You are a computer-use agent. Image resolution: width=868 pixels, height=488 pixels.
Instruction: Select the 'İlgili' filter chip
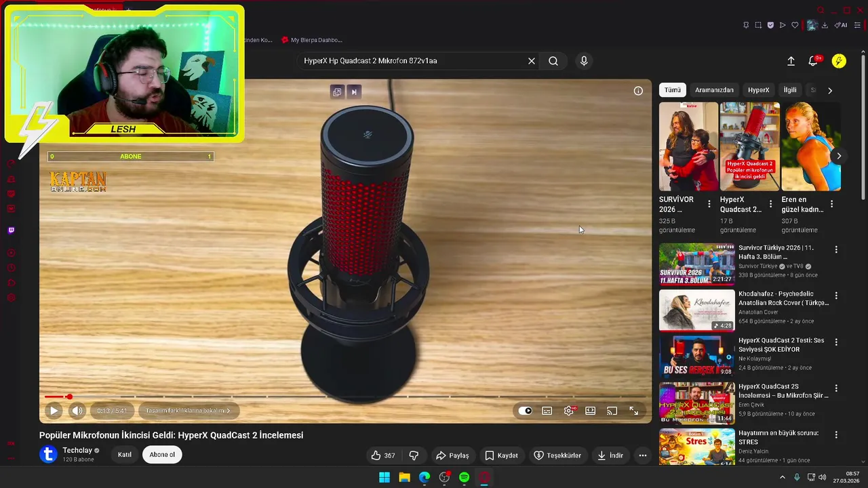point(790,90)
